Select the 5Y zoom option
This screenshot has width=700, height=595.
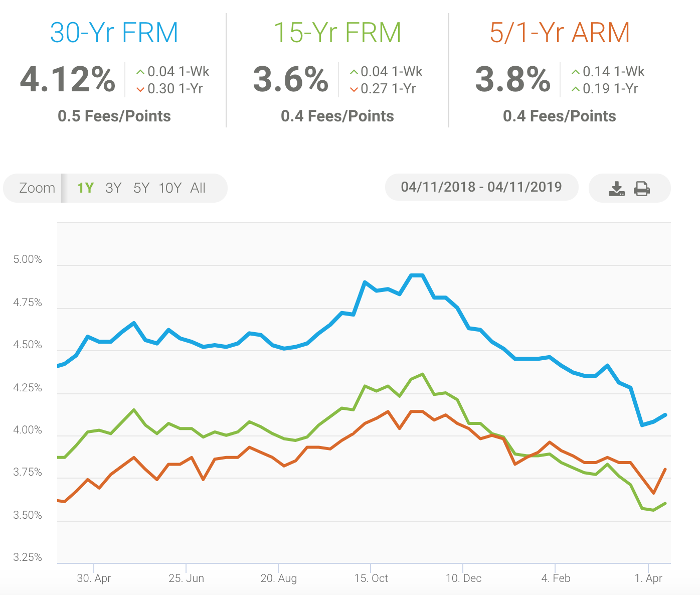click(141, 188)
